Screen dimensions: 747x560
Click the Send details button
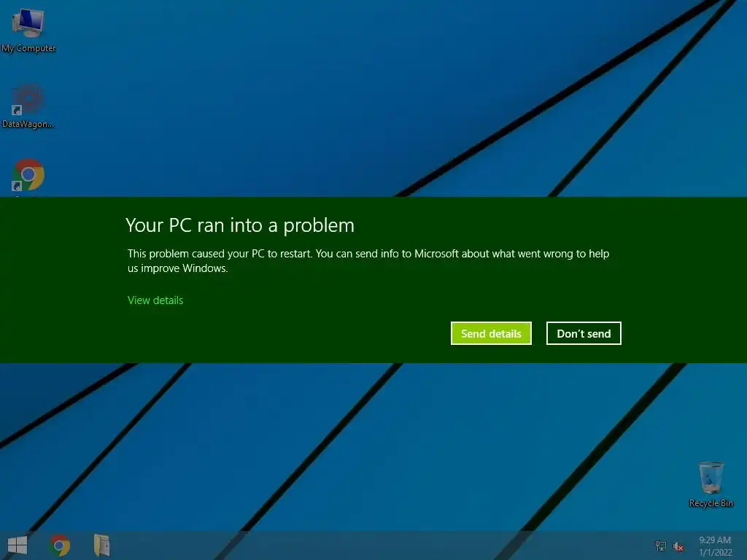[x=491, y=333]
